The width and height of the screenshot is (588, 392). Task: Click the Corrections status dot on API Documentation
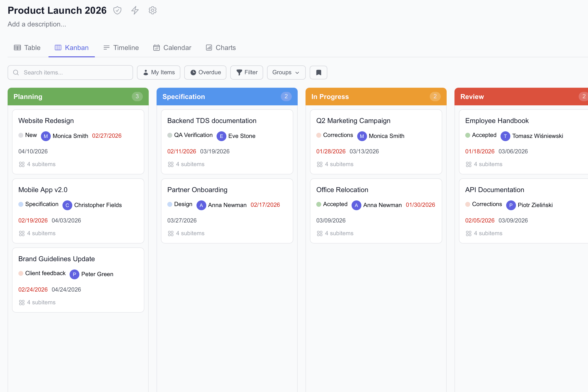pos(467,204)
